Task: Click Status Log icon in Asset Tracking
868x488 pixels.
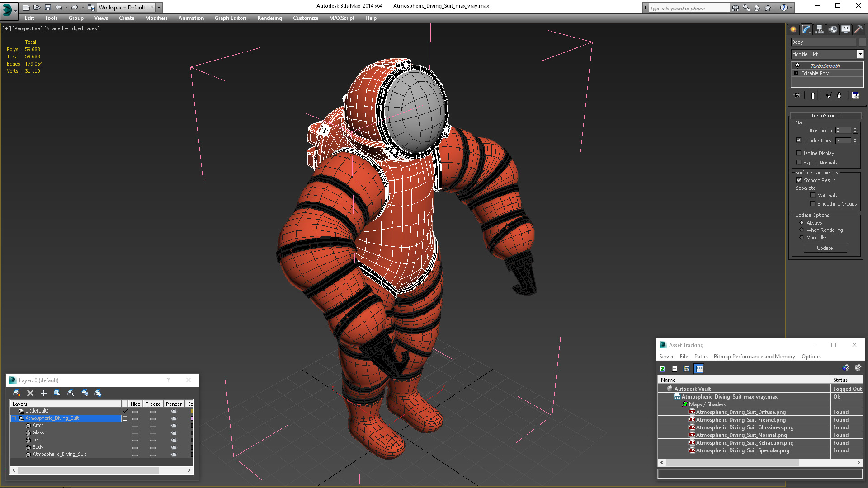Action: click(x=675, y=369)
